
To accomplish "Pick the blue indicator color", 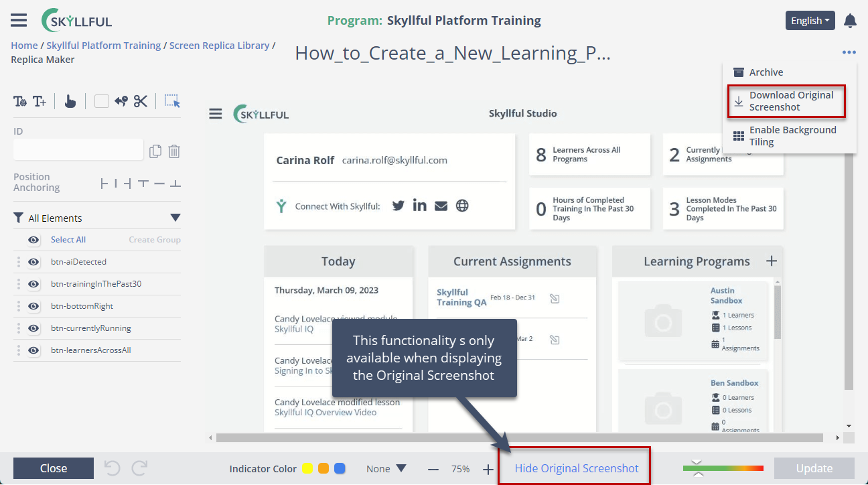I will [x=340, y=469].
